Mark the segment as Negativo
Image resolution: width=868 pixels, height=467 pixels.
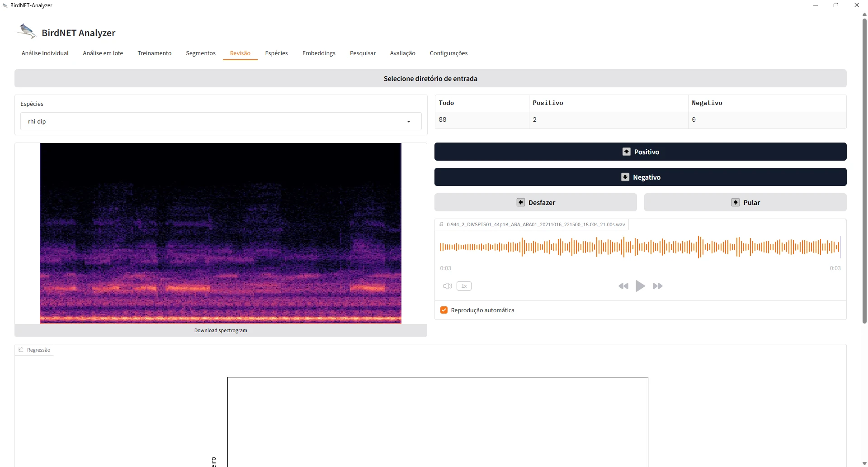click(x=640, y=177)
